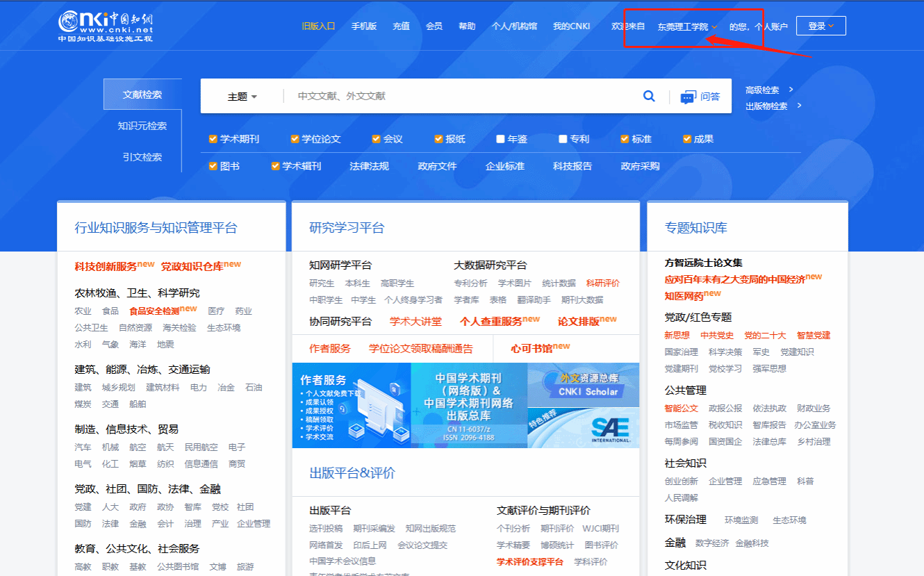Toggle the 标准 checkbox
Viewport: 924px width, 576px height.
[625, 139]
